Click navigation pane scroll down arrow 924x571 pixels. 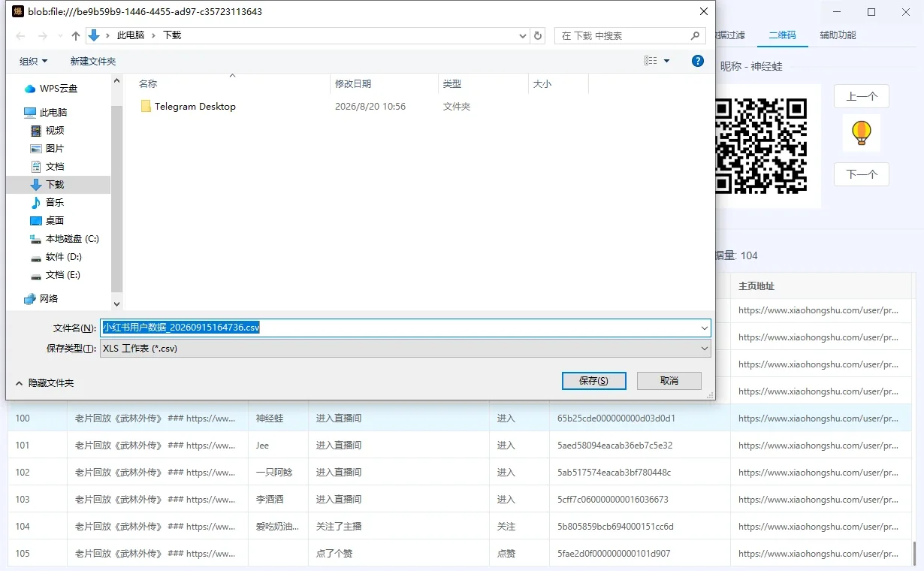tap(116, 304)
